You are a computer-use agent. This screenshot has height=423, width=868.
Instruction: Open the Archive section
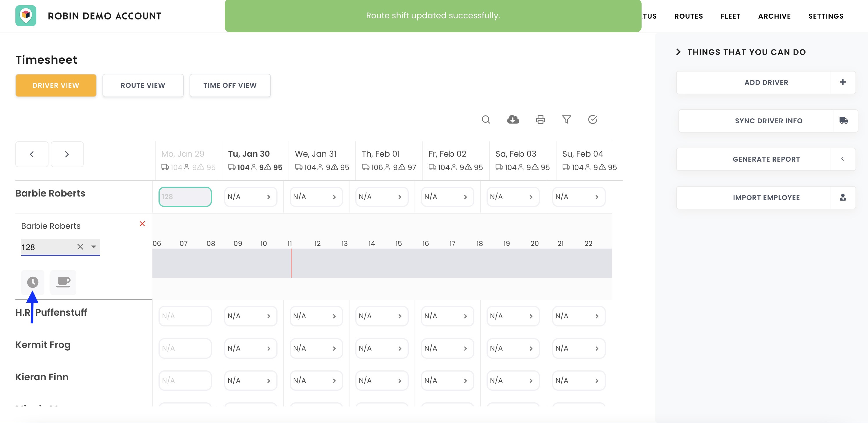tap(774, 16)
